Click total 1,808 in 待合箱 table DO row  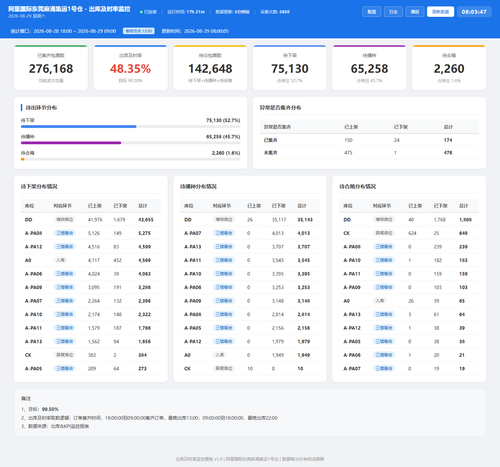coord(465,220)
